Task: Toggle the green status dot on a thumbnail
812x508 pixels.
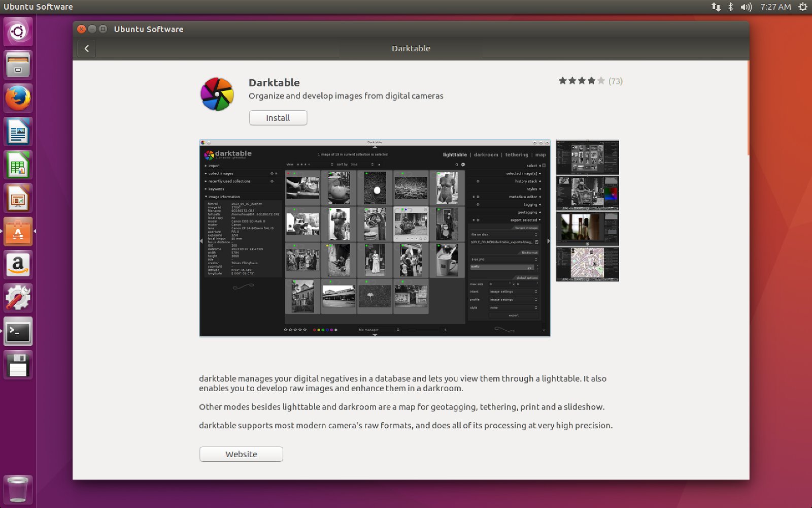Action: [x=294, y=173]
